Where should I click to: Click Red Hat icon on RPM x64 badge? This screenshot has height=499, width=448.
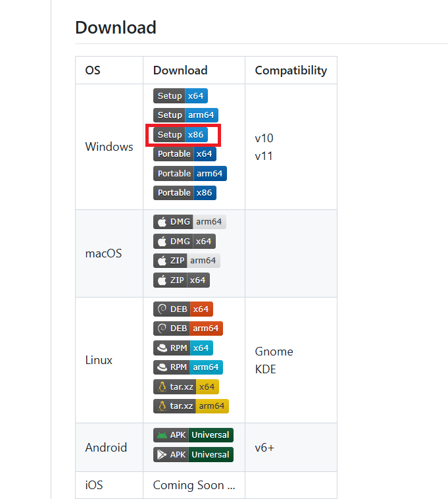(162, 348)
